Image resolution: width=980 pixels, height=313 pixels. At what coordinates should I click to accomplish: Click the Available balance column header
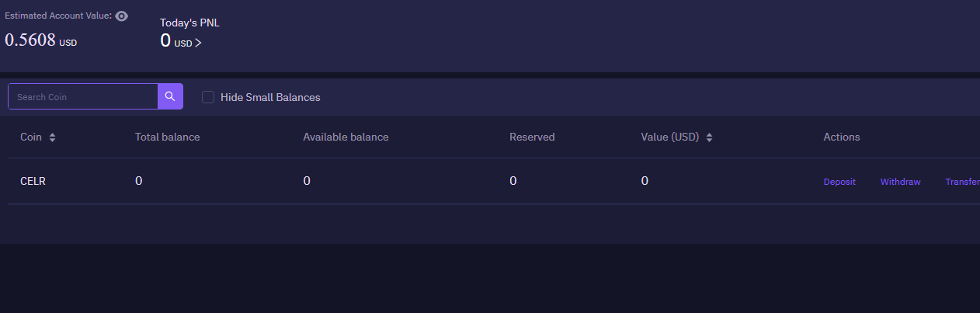click(x=346, y=137)
